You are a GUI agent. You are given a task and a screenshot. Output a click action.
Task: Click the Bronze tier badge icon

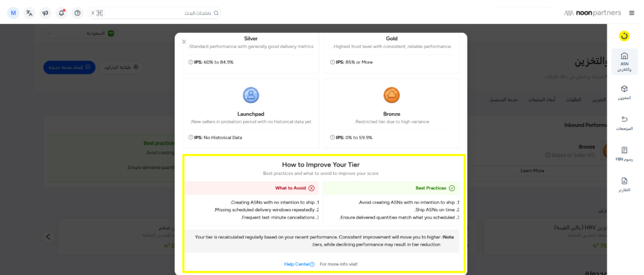tap(391, 95)
